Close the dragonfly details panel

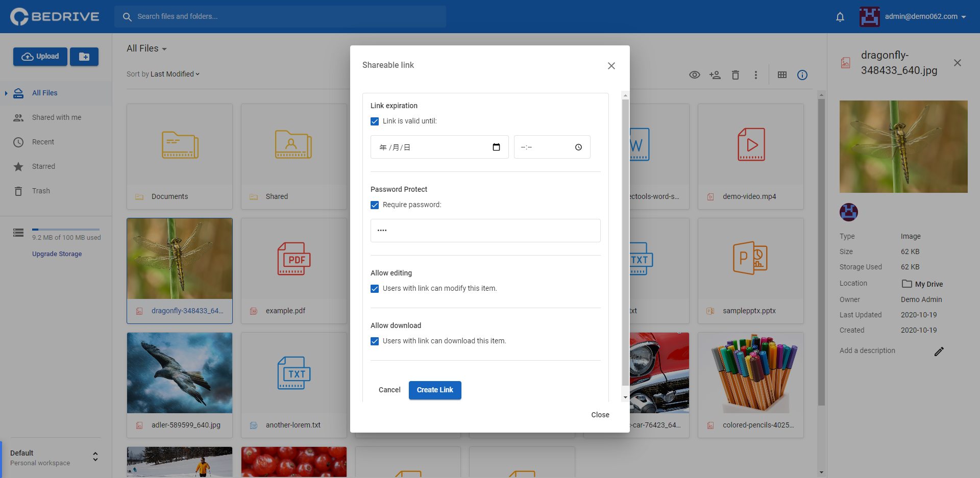click(x=958, y=63)
